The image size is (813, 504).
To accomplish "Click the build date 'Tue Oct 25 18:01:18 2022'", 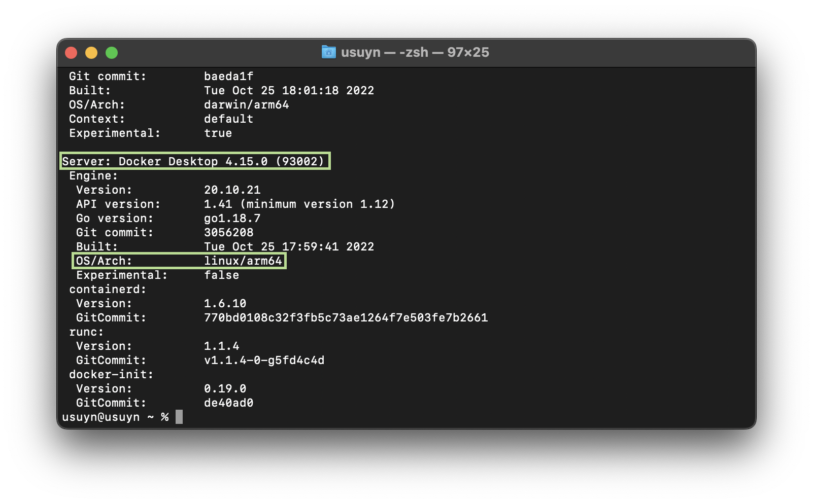I will (289, 90).
